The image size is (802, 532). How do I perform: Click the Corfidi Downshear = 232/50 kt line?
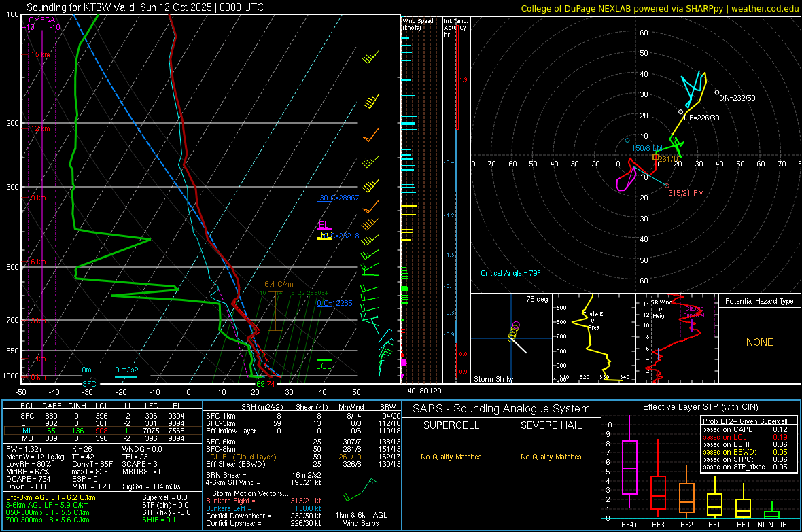click(x=264, y=516)
